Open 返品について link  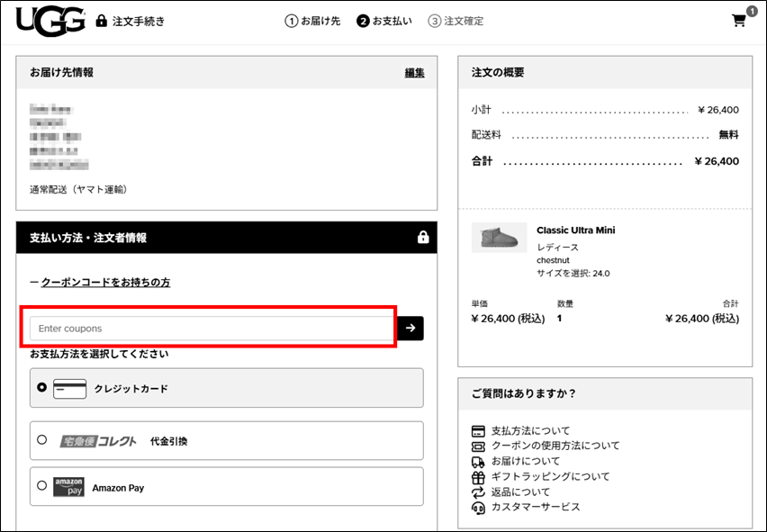(521, 491)
